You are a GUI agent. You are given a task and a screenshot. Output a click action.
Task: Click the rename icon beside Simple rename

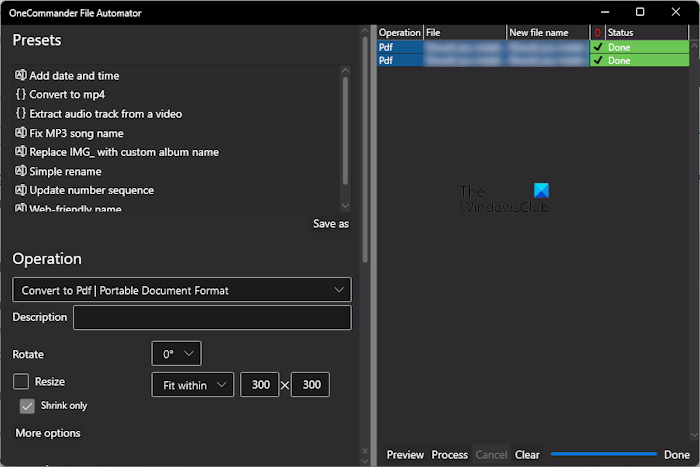point(21,171)
